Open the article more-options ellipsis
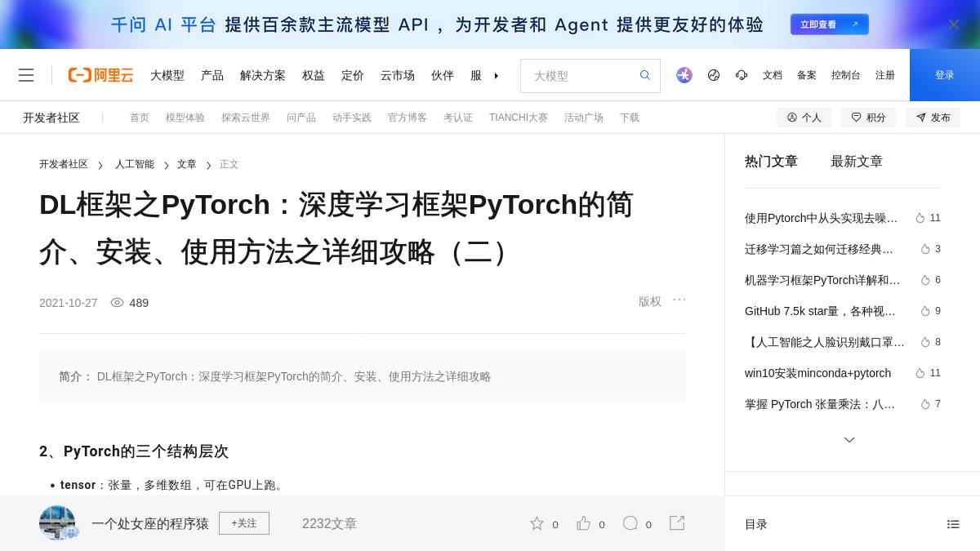This screenshot has height=551, width=980. tap(679, 300)
